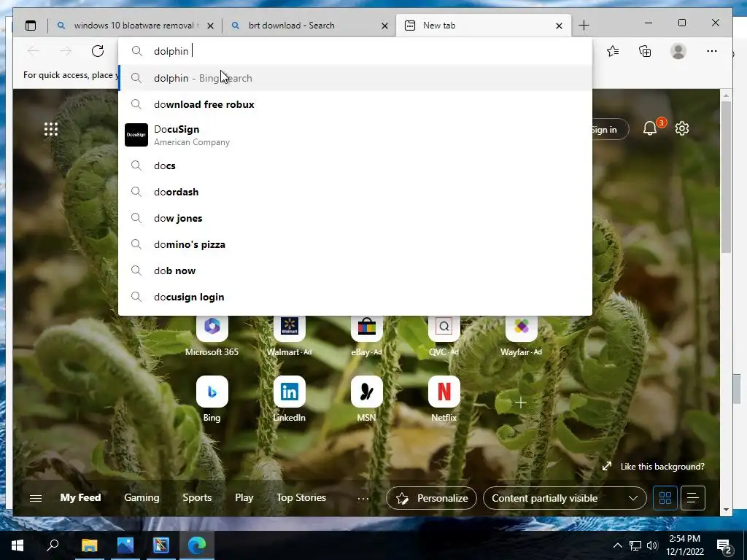Select the domino's pizza suggestion

click(355, 244)
